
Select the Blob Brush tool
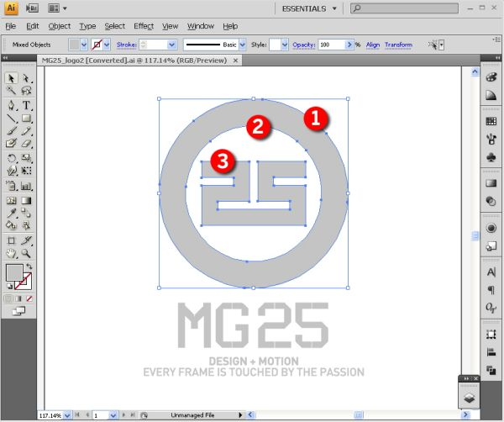coord(11,143)
